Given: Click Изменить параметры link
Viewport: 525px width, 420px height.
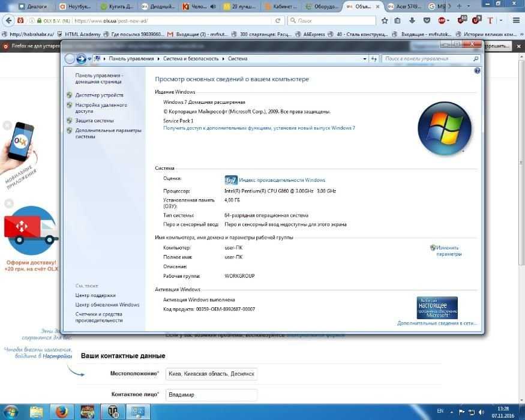Looking at the screenshot, I should (x=449, y=251).
